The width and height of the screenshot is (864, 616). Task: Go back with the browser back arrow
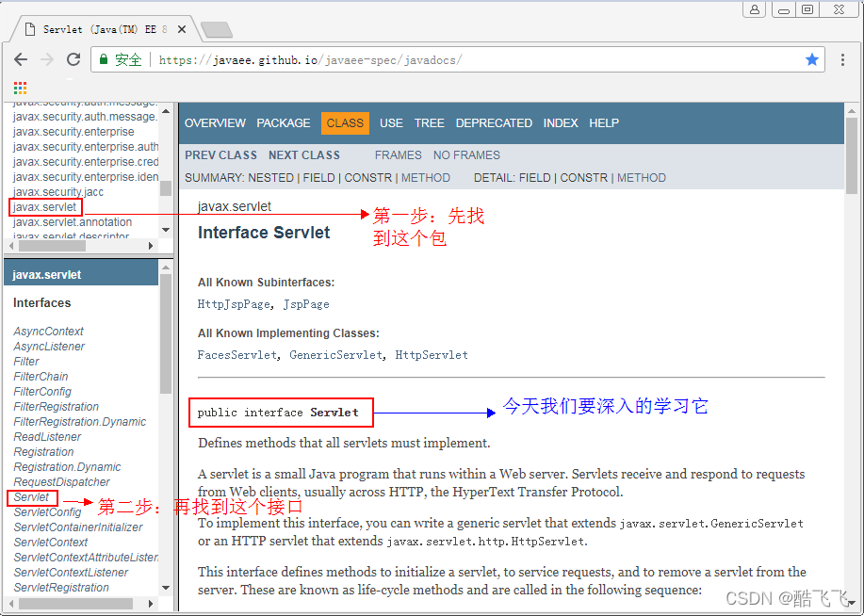coord(21,59)
